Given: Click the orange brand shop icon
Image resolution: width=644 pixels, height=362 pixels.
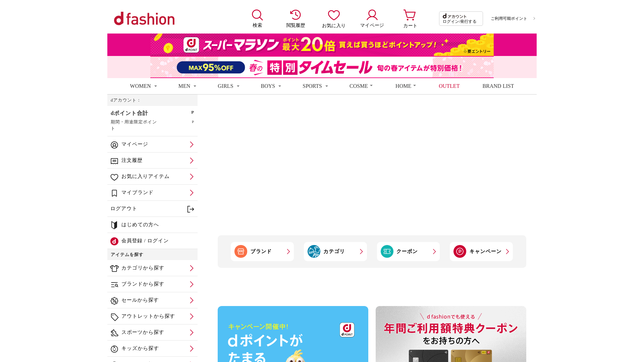Looking at the screenshot, I should pos(241,251).
